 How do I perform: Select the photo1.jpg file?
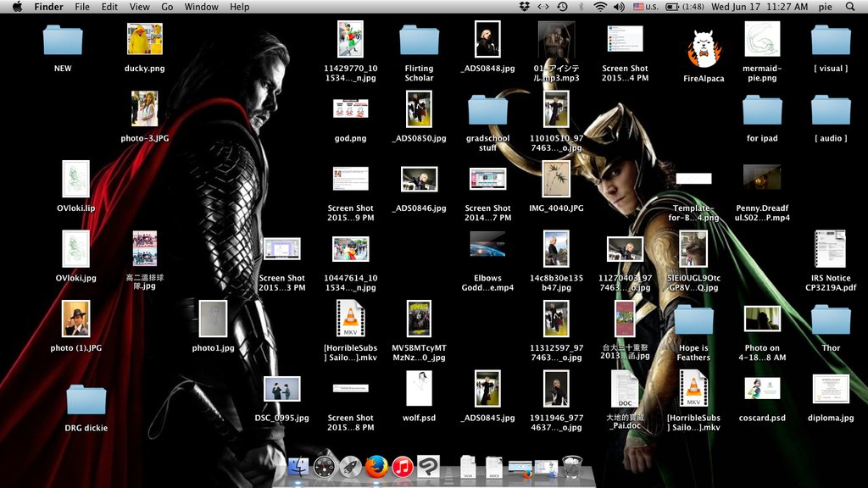tap(213, 326)
